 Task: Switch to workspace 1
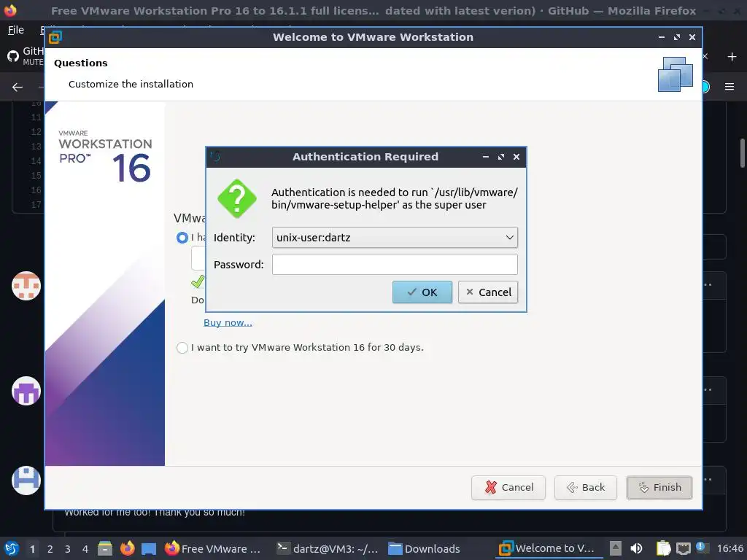[32, 549]
